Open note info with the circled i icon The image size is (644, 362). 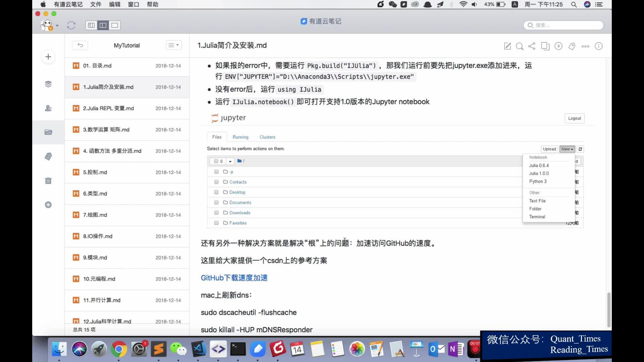click(599, 46)
